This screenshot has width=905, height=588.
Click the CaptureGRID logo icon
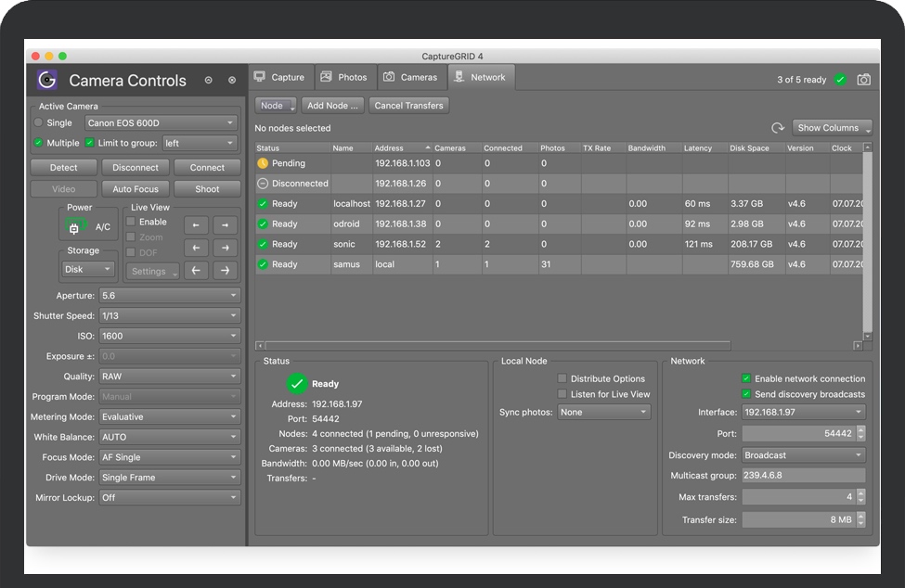pos(47,81)
